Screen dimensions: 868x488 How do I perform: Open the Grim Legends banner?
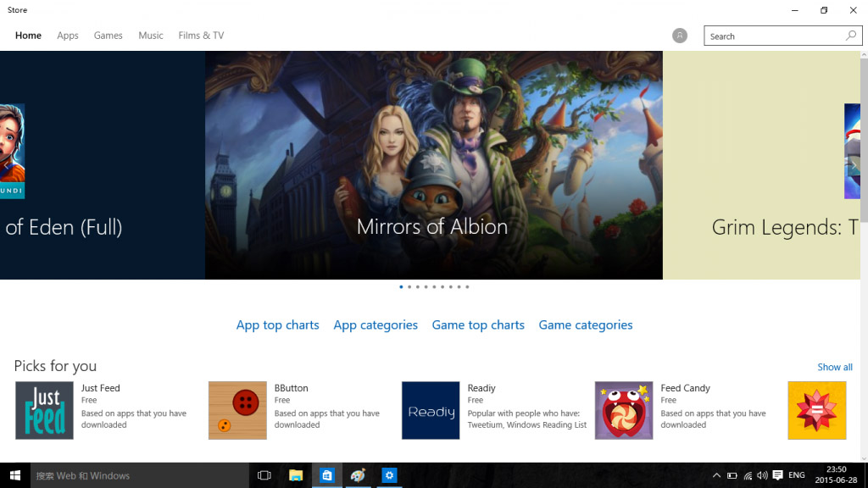pyautogui.click(x=762, y=165)
